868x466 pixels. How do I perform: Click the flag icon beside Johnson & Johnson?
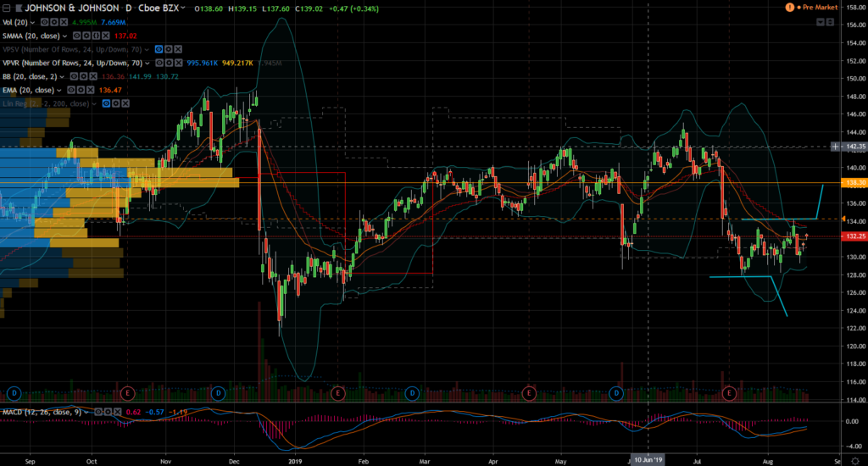click(19, 8)
